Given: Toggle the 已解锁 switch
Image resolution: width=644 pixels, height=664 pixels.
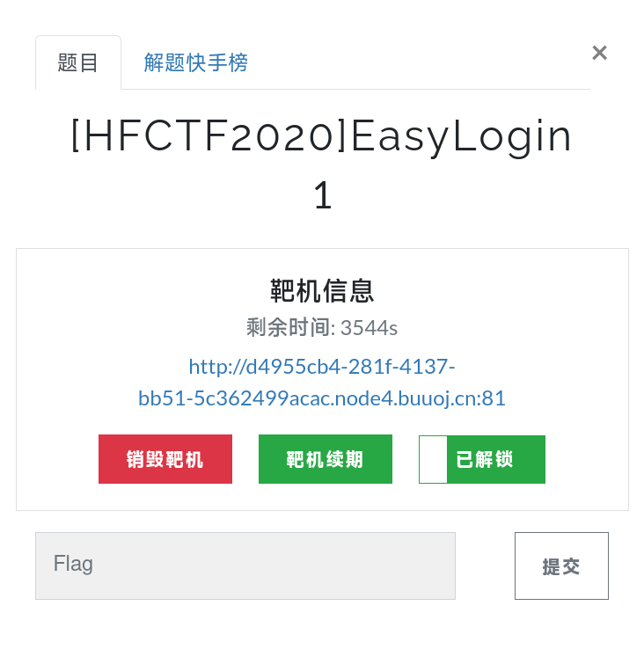Looking at the screenshot, I should 482,459.
